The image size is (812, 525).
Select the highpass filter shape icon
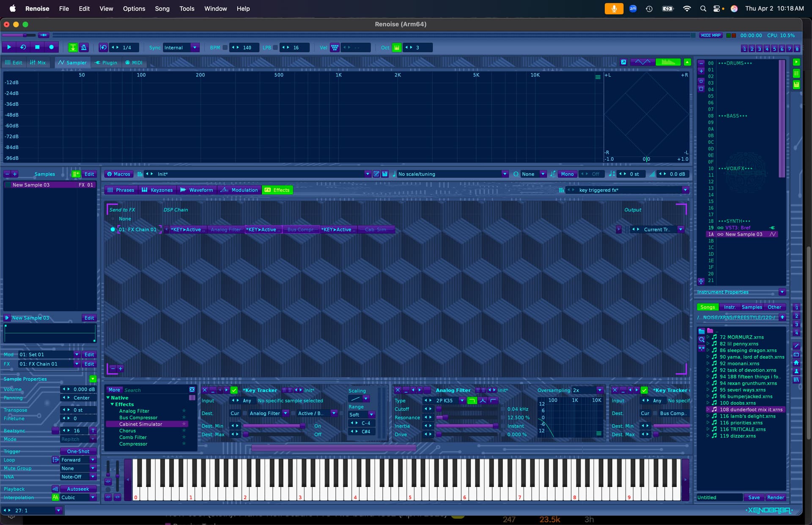(493, 400)
